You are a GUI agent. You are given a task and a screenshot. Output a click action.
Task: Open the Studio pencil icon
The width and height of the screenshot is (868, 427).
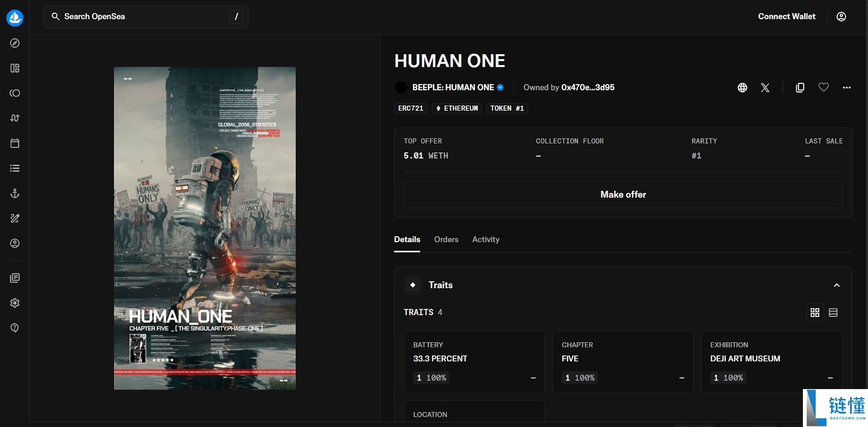pos(15,218)
